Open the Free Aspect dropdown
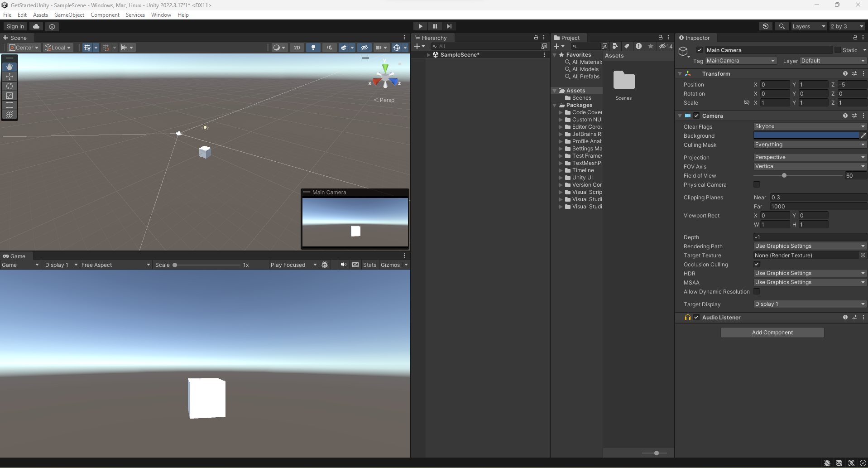Viewport: 868px width, 468px height. pos(115,265)
